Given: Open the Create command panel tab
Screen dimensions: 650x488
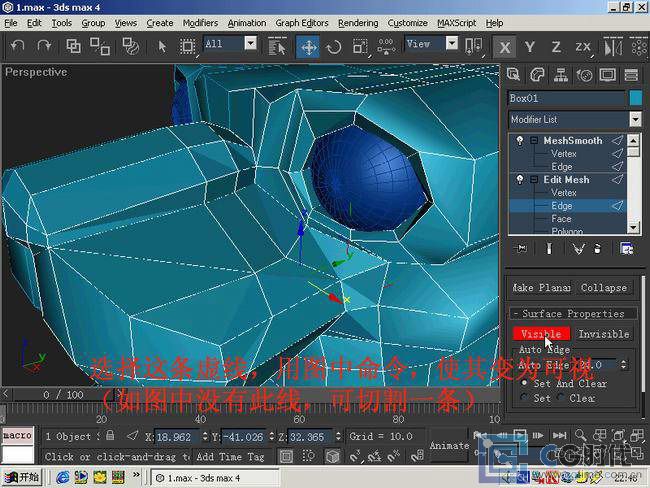Looking at the screenshot, I should click(513, 75).
